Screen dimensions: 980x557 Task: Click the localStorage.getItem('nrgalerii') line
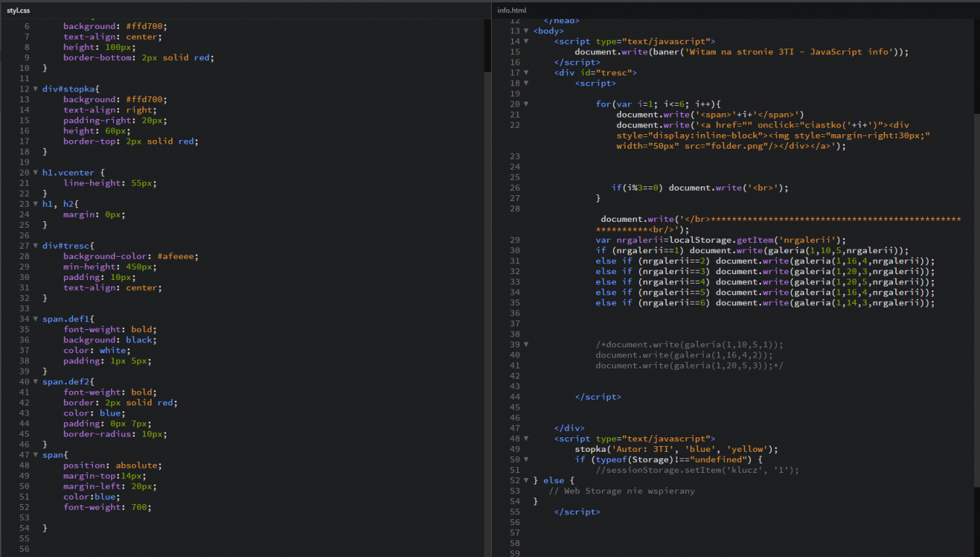point(721,241)
